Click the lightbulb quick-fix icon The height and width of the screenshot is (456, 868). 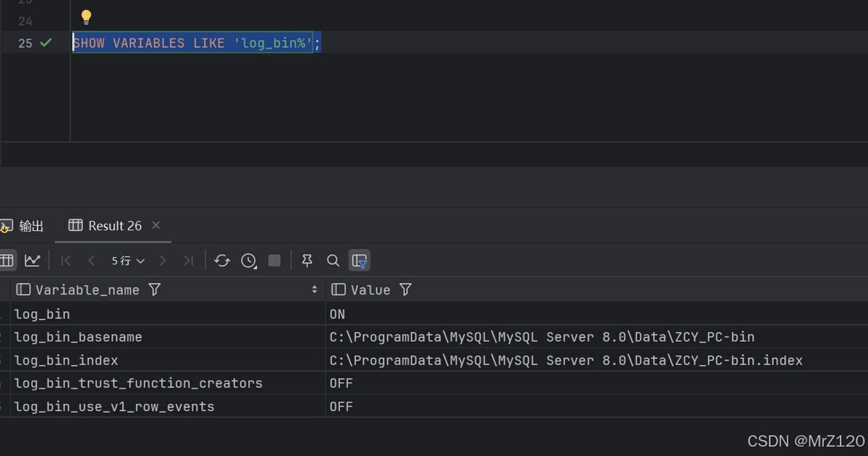[86, 17]
